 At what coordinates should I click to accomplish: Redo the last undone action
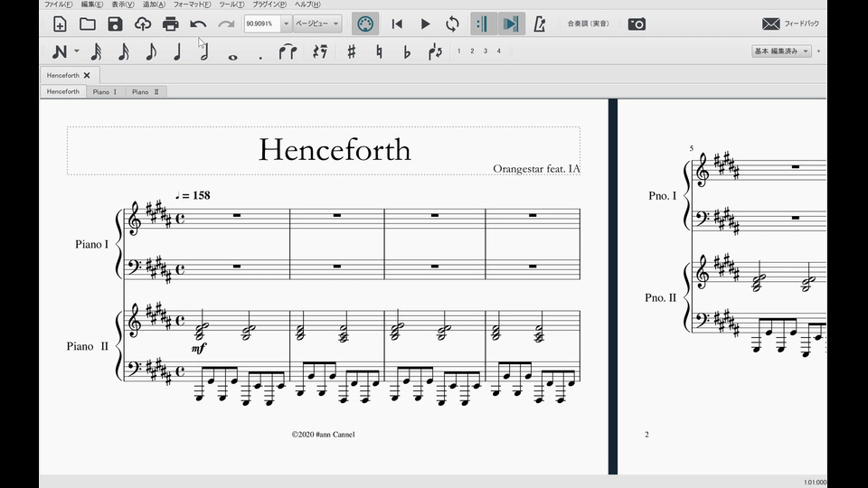226,23
